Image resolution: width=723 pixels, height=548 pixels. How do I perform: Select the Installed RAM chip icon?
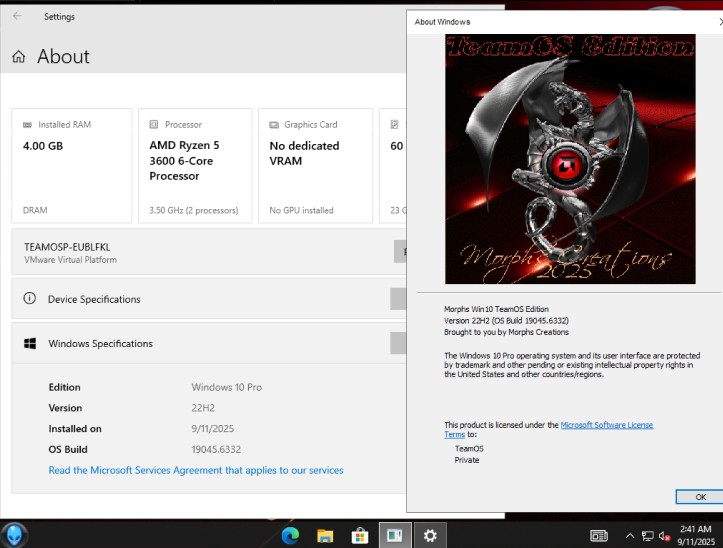(x=27, y=125)
